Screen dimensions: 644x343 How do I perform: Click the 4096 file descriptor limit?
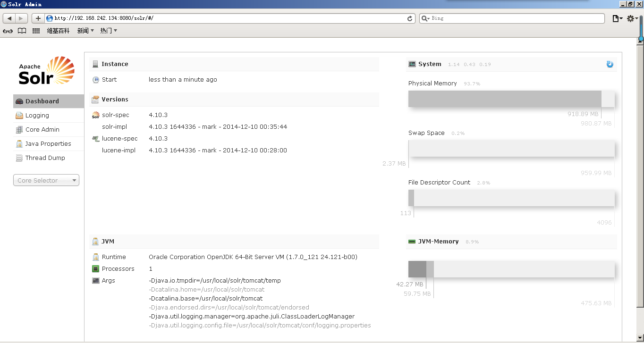click(604, 223)
